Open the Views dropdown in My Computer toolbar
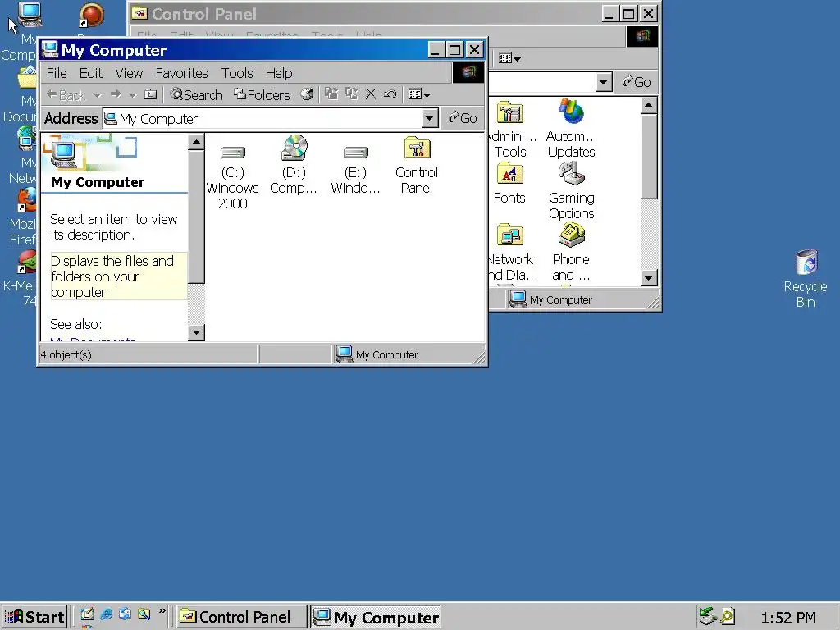The width and height of the screenshot is (840, 630). 419,95
